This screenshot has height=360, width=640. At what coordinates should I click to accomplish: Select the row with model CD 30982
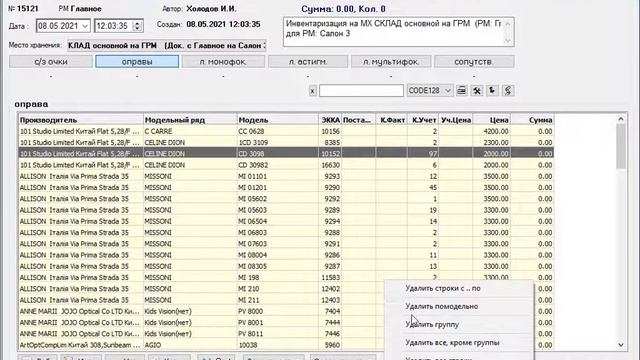(x=286, y=165)
